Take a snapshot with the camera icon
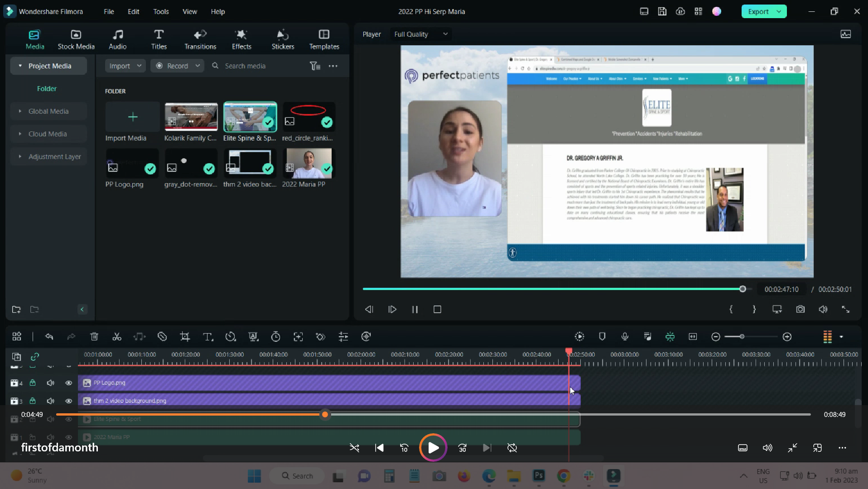The width and height of the screenshot is (868, 489). (x=800, y=310)
